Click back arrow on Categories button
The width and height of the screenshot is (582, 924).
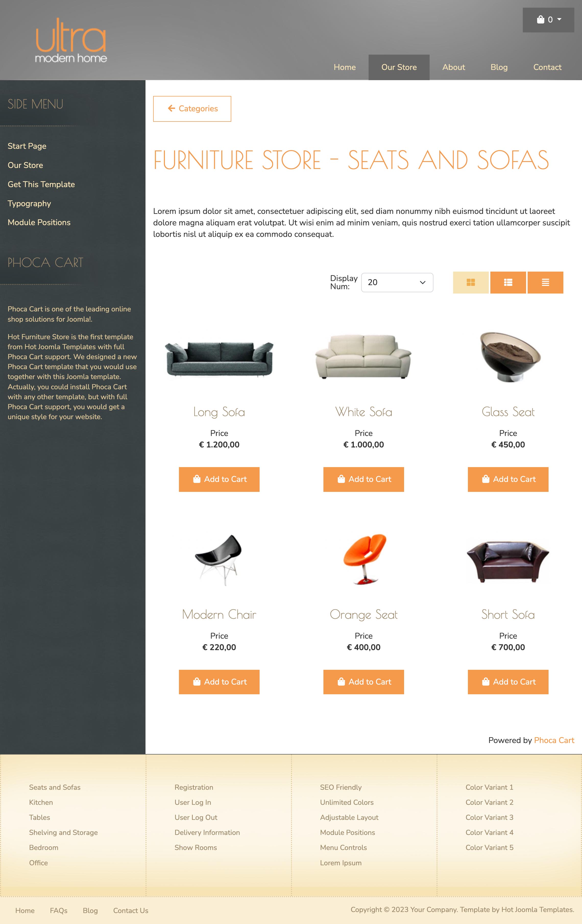click(172, 108)
